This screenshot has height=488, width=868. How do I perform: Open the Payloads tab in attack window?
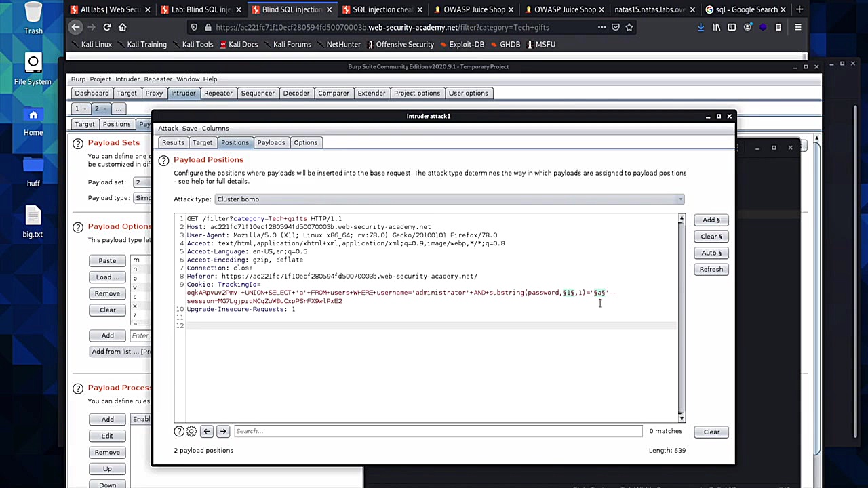[271, 142]
